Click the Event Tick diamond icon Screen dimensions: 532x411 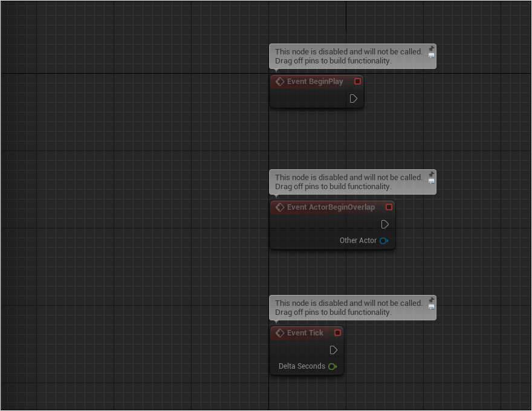pyautogui.click(x=280, y=333)
